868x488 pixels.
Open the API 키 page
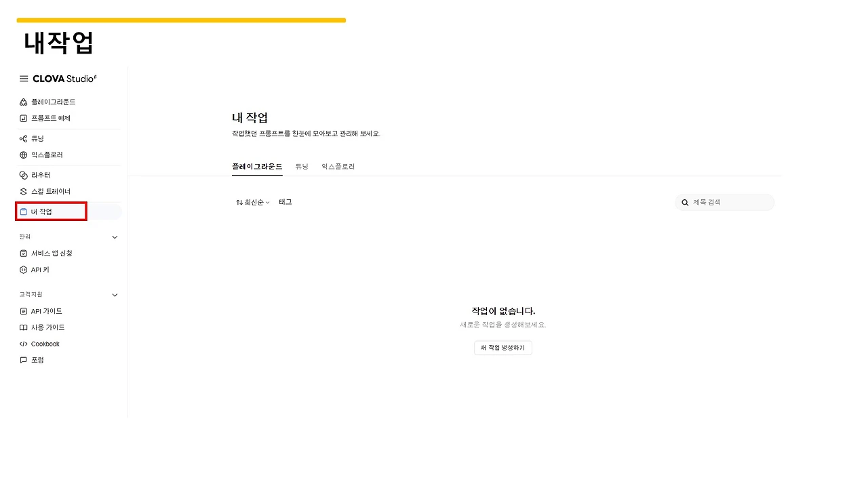point(39,269)
